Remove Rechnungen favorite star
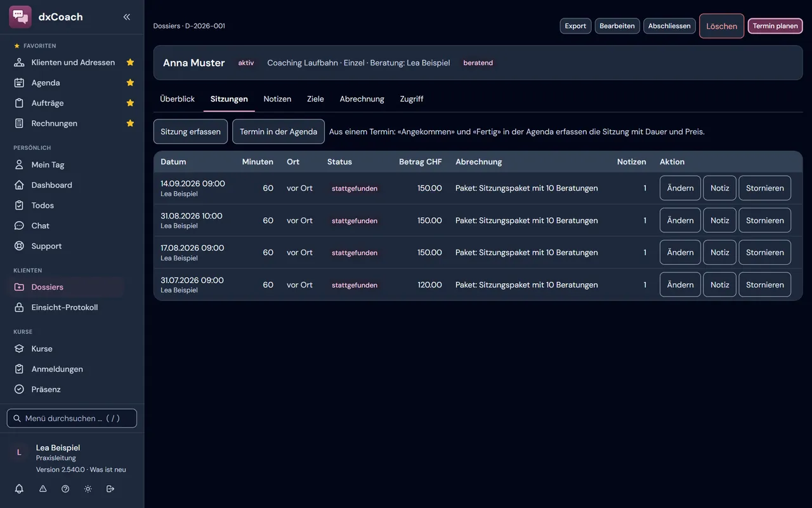Screen dimensions: 812x508 tap(130, 123)
